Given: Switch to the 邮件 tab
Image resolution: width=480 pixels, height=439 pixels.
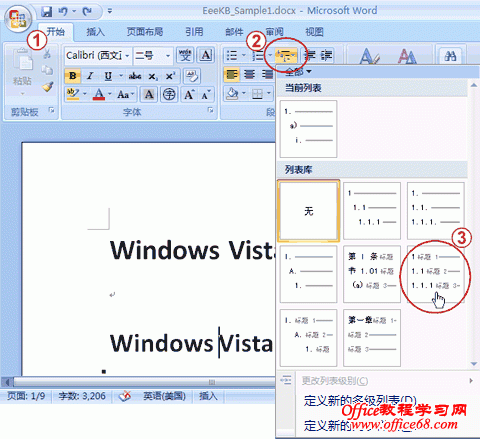Looking at the screenshot, I should point(234,32).
